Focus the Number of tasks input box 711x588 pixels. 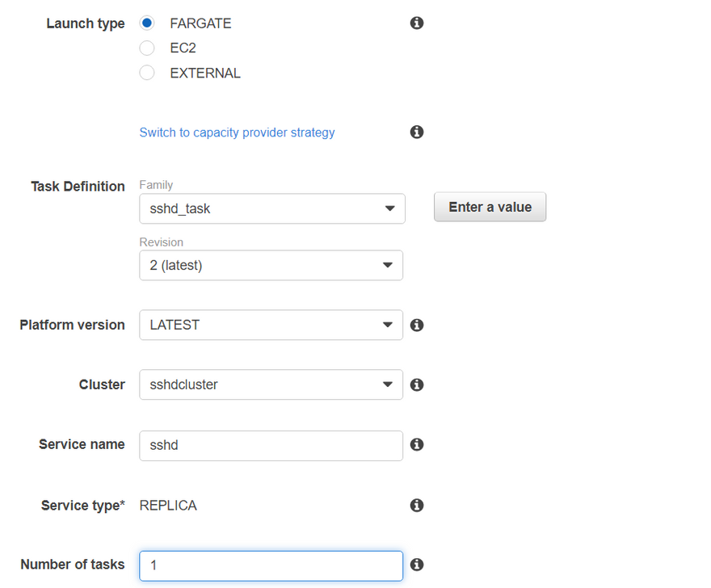(271, 565)
